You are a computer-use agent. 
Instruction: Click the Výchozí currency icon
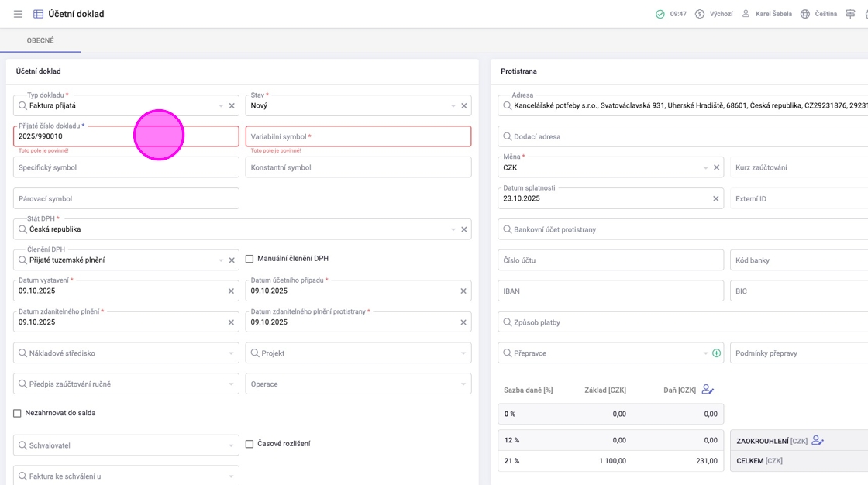click(x=700, y=14)
